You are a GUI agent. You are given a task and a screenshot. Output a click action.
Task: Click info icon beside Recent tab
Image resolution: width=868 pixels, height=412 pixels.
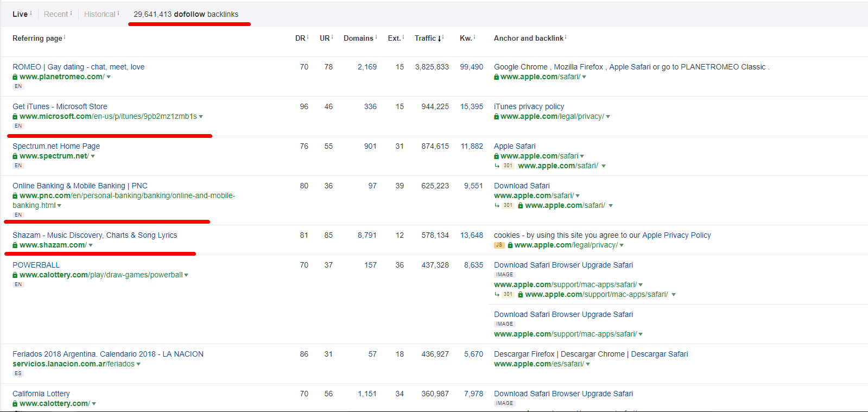(71, 13)
